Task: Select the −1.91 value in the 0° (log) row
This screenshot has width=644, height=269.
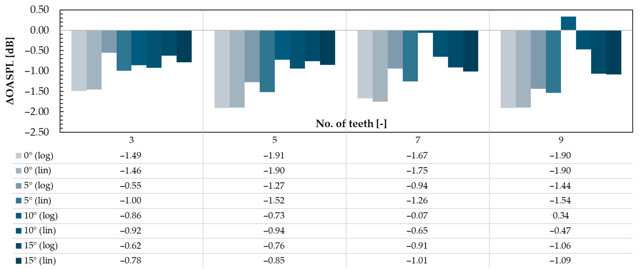Action: pyautogui.click(x=274, y=156)
